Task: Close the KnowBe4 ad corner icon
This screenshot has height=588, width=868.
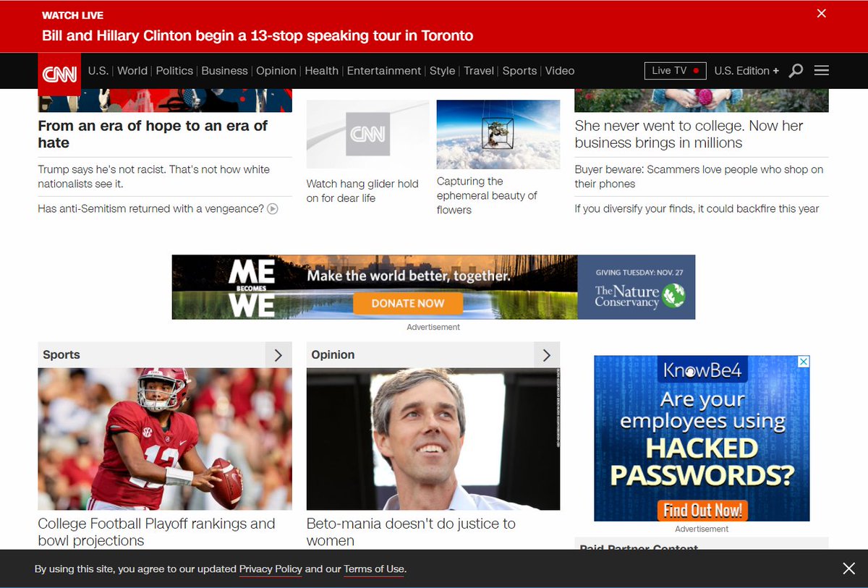Action: pyautogui.click(x=803, y=362)
